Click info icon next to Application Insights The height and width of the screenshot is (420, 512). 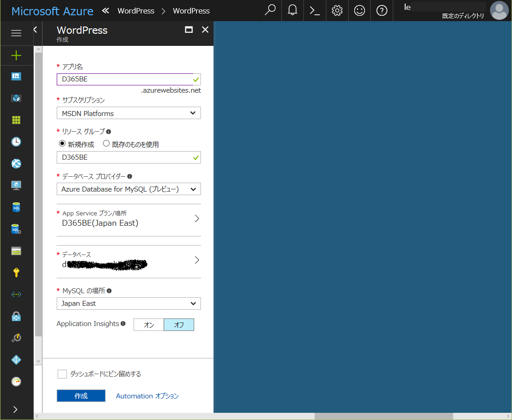coord(123,323)
